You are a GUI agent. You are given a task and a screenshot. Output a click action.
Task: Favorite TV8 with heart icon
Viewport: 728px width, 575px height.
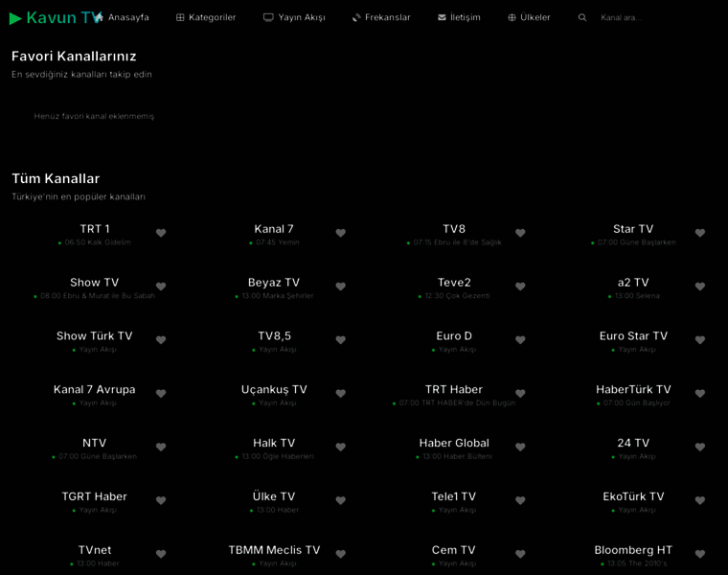click(520, 233)
